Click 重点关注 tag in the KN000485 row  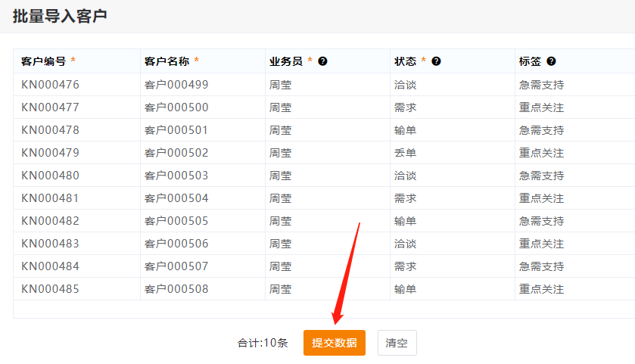coord(541,289)
